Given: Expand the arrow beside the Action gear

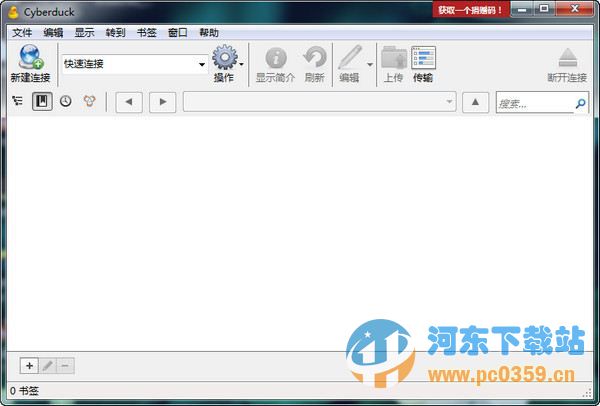Looking at the screenshot, I should (241, 64).
